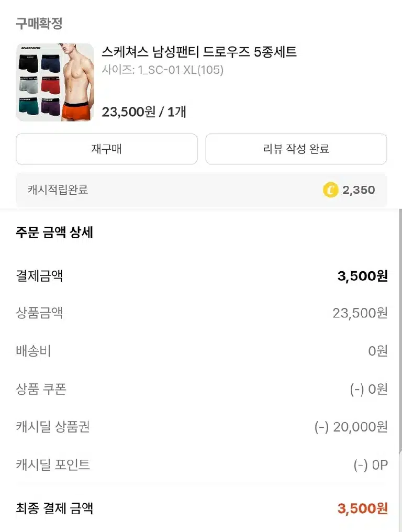Tap the 최종 결제 금액 label
This screenshot has width=402, height=532.
(54, 508)
